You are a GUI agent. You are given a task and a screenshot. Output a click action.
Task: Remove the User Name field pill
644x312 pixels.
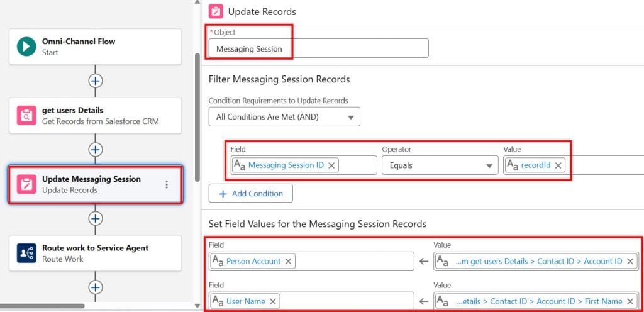273,301
